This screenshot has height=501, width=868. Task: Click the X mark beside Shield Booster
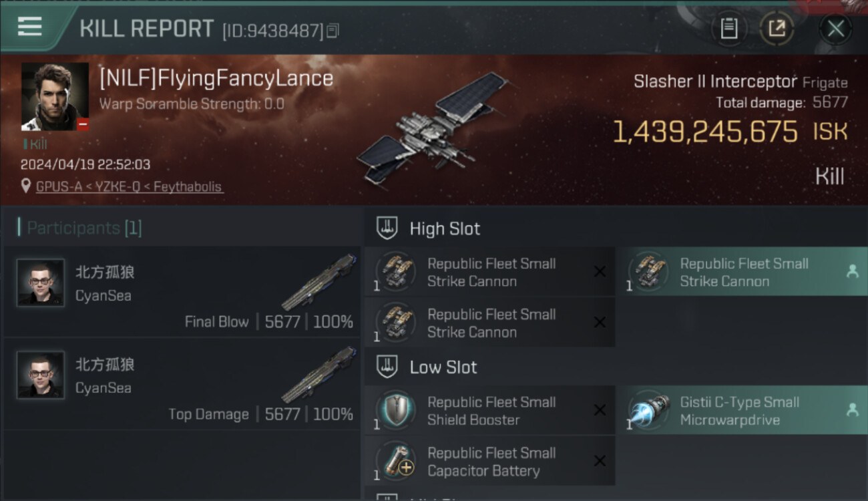600,410
